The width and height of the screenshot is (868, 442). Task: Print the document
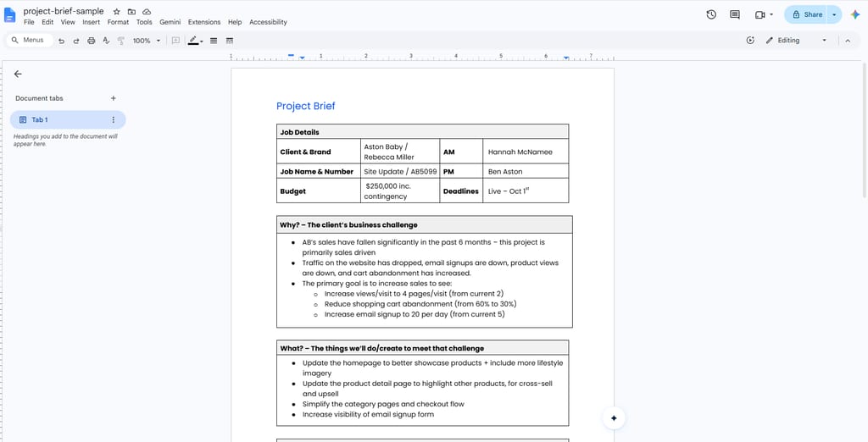tap(92, 41)
